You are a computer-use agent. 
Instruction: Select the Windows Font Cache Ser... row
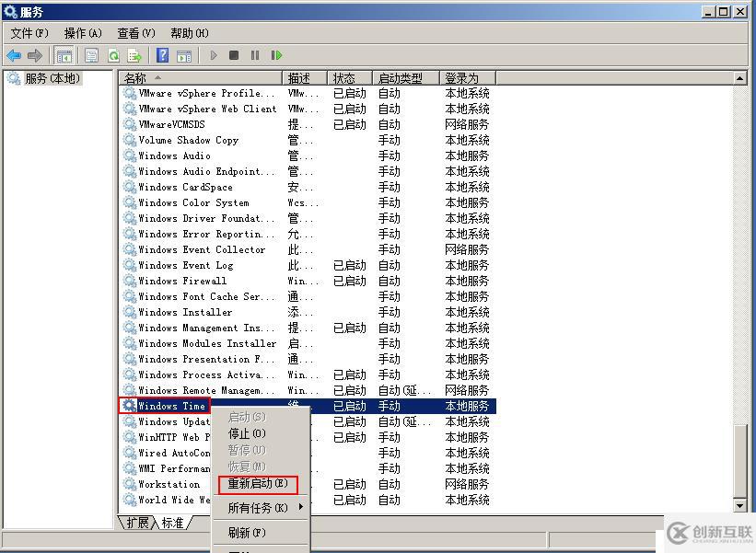point(308,296)
